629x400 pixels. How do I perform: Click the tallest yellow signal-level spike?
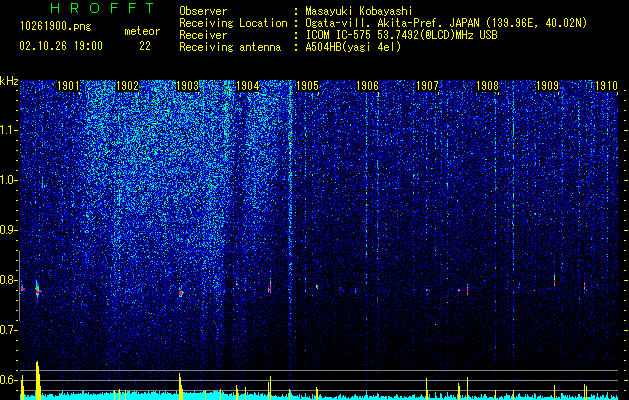point(38,380)
